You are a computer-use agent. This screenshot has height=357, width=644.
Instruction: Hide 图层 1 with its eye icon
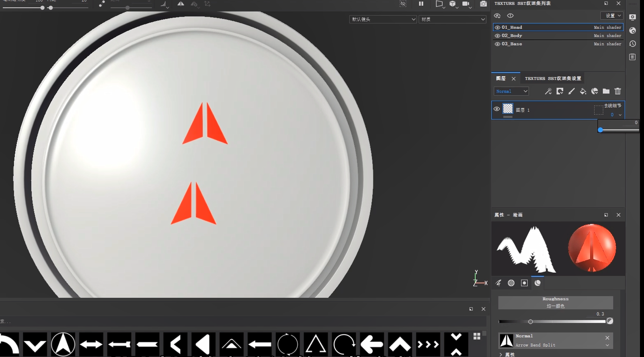coord(496,109)
